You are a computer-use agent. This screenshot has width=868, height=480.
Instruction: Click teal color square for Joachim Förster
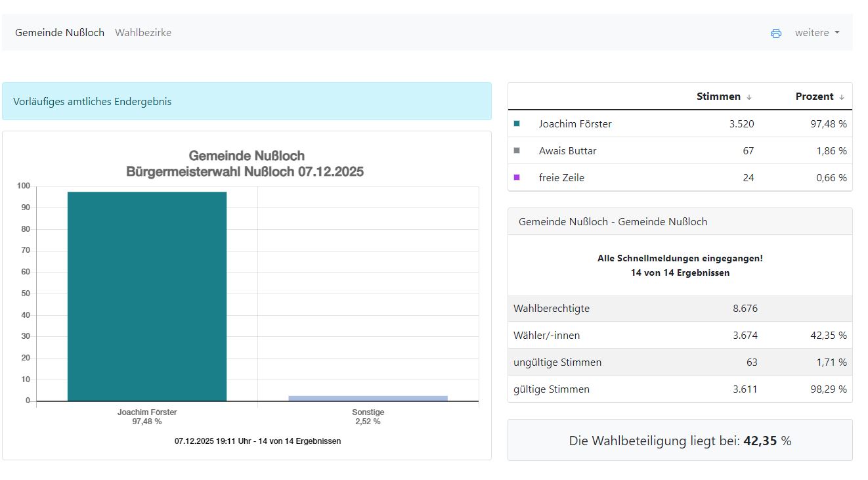tap(517, 123)
